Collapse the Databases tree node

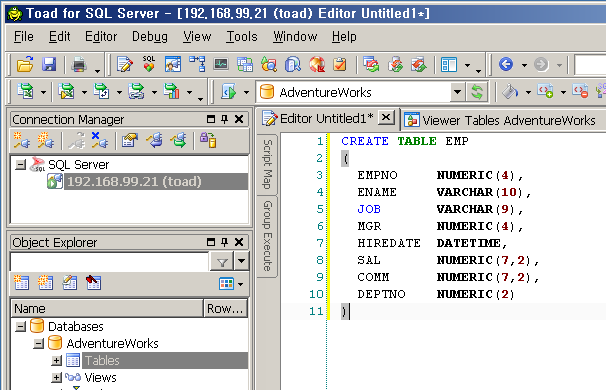(20, 327)
